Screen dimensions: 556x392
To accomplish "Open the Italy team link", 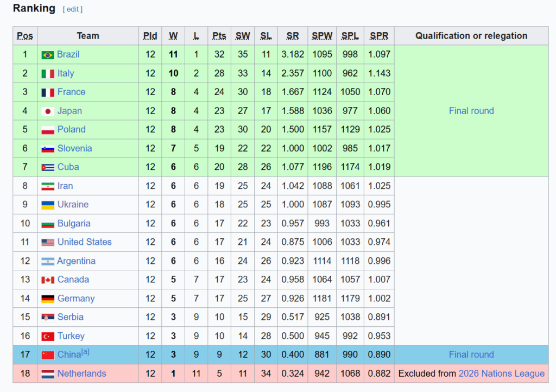I will click(x=66, y=73).
